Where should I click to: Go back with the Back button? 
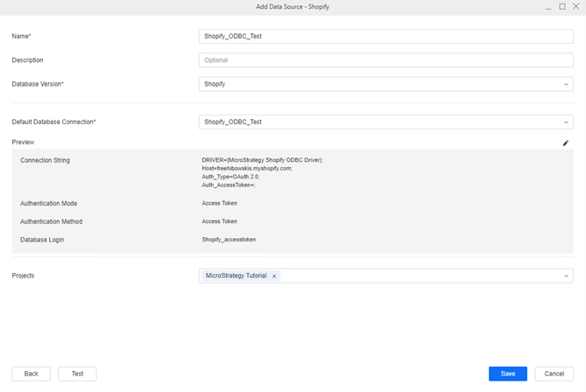point(31,374)
